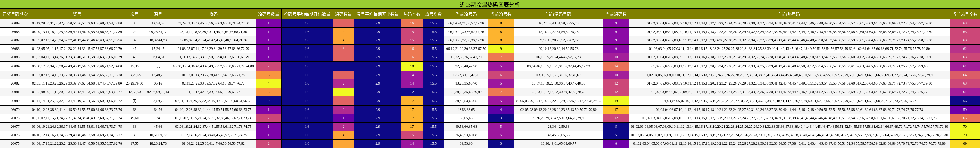The height and width of the screenshot is (148, 980).
Task: Click yellow 冷码号数量 cell 4 in row 26082
Action: point(269,83)
